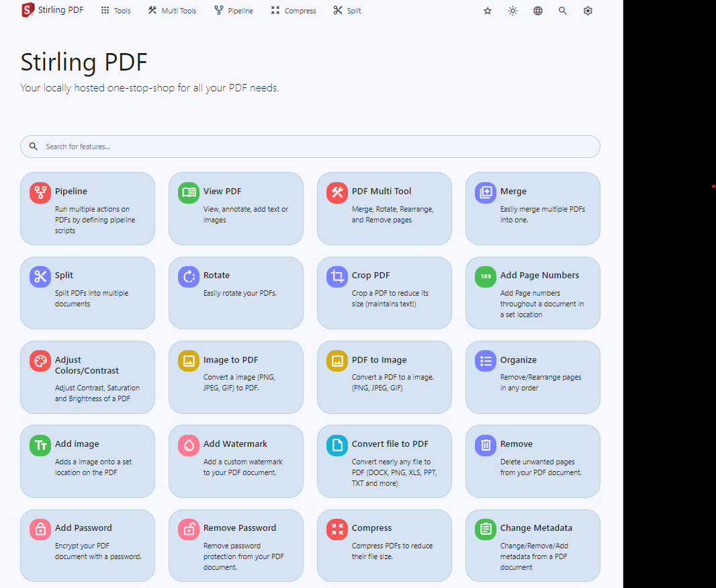Open the Add Password link
This screenshot has height=588, width=716.
coord(83,528)
